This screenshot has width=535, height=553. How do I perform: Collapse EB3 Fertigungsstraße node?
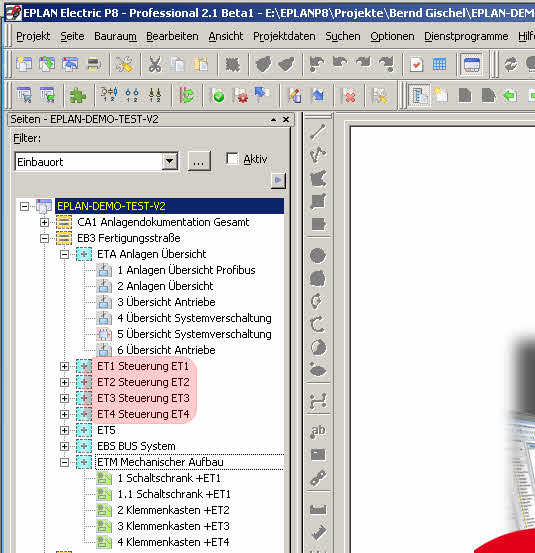44,238
